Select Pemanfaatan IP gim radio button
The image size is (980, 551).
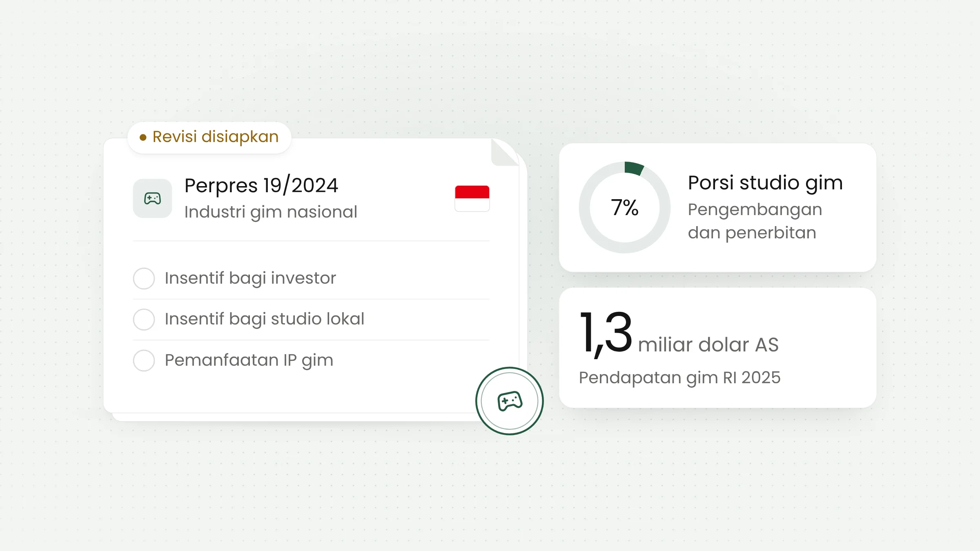144,360
